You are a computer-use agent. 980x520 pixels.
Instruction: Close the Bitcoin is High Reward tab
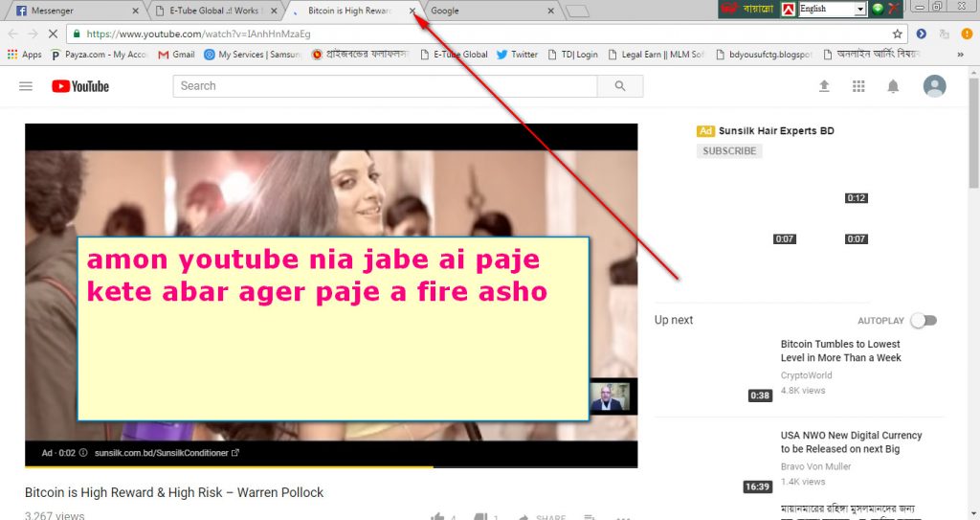(412, 11)
